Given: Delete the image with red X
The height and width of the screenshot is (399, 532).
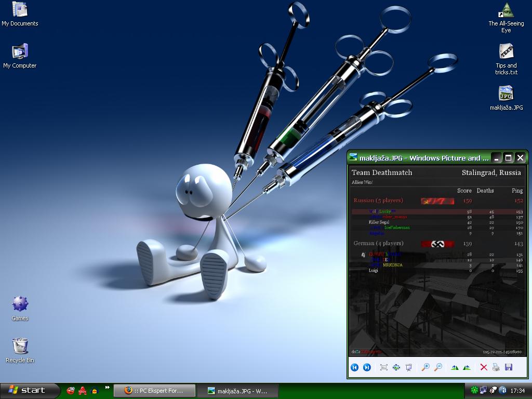Looking at the screenshot, I should [484, 367].
